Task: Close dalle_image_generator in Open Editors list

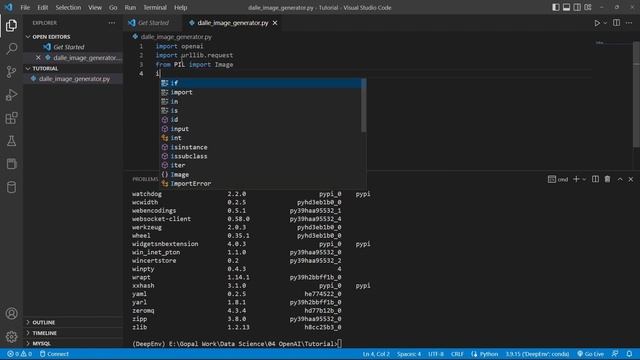Action: pyautogui.click(x=38, y=58)
